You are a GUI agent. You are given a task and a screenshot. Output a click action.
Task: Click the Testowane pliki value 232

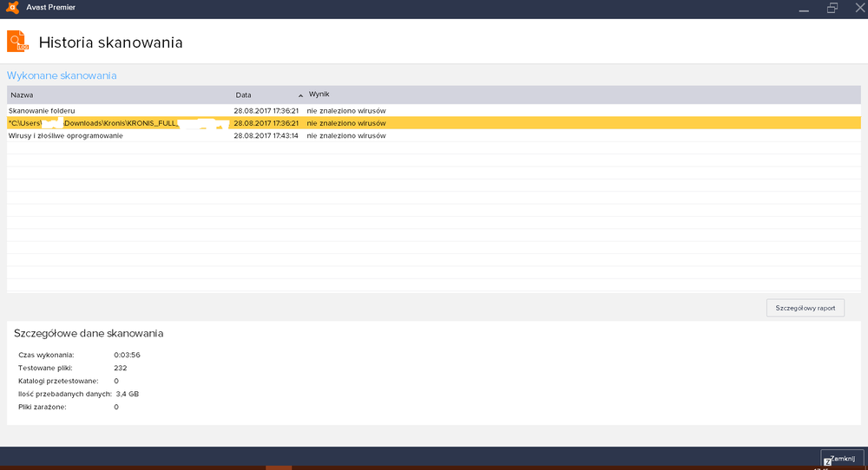pos(120,368)
